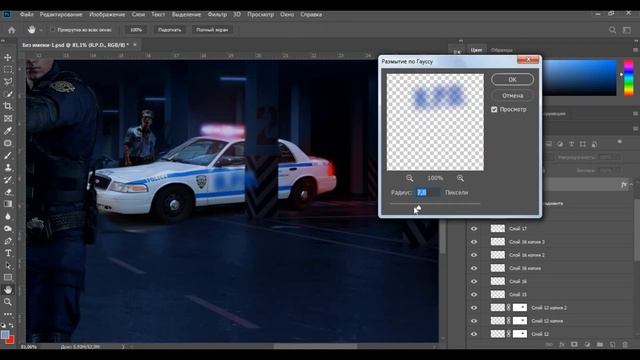
Task: Click the radius slider handle in blur dialog
Action: (x=418, y=208)
